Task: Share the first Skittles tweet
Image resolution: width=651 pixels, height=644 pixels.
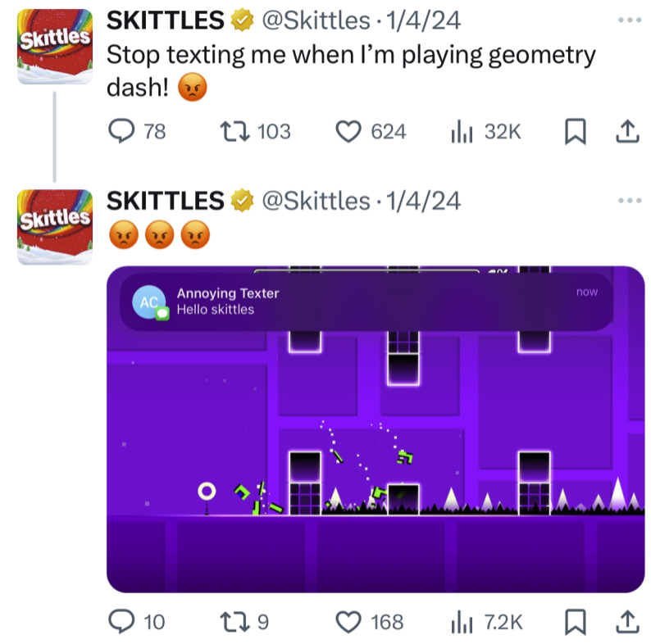Action: pos(627,132)
